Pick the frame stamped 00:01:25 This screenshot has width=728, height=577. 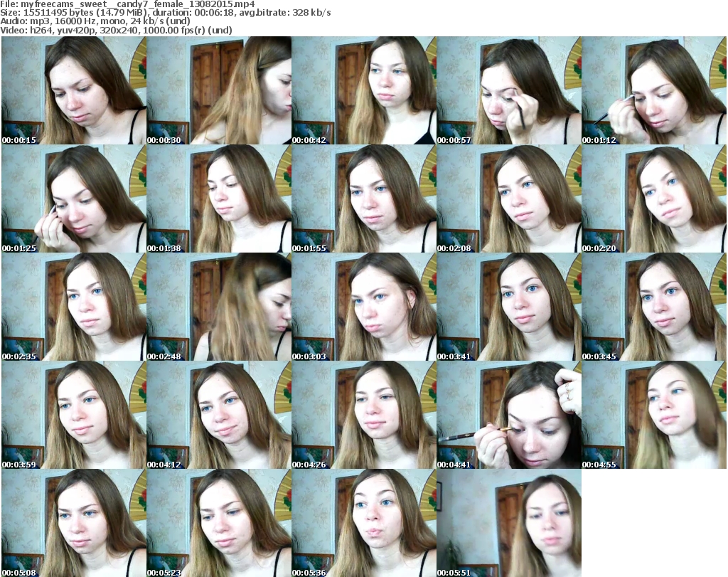click(x=74, y=198)
